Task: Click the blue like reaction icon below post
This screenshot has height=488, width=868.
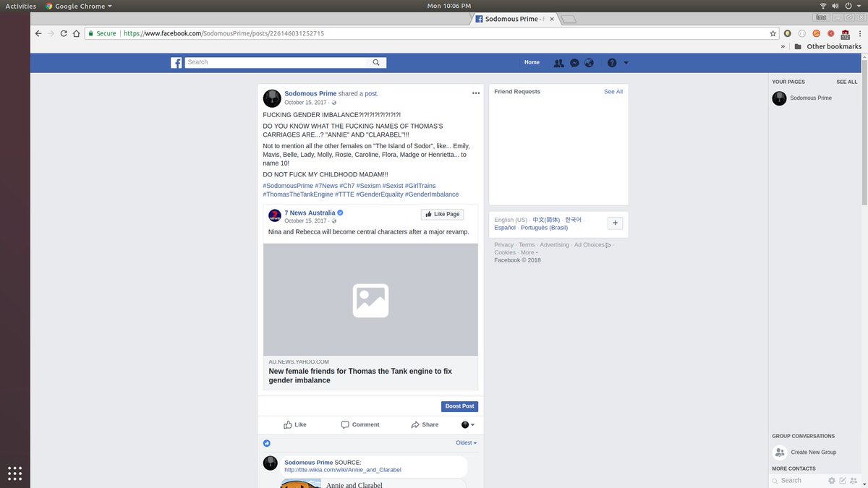Action: [267, 442]
